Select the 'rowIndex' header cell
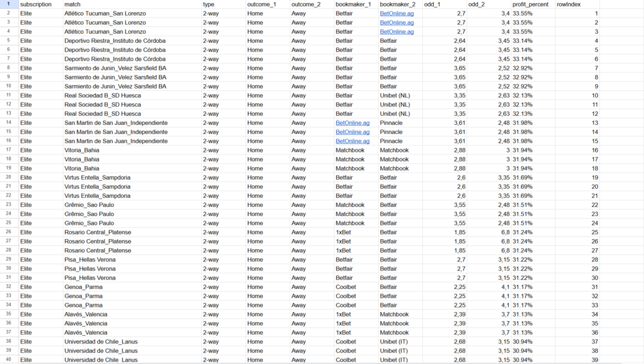Screen dimensions: 644x364 [577, 4]
